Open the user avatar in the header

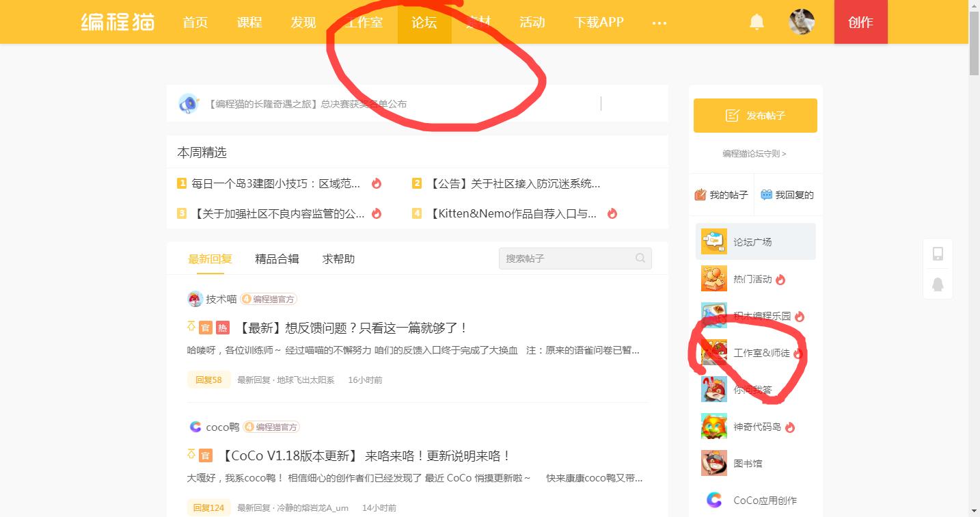[802, 22]
